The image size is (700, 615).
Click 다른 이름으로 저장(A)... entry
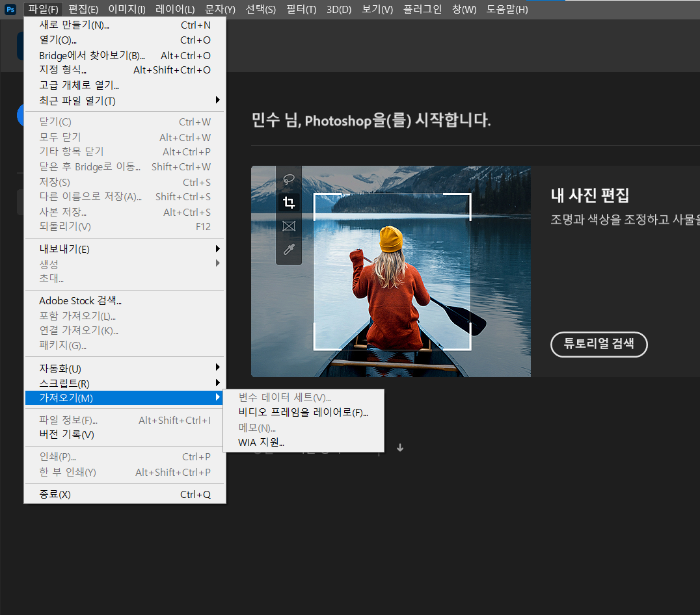pos(125,197)
